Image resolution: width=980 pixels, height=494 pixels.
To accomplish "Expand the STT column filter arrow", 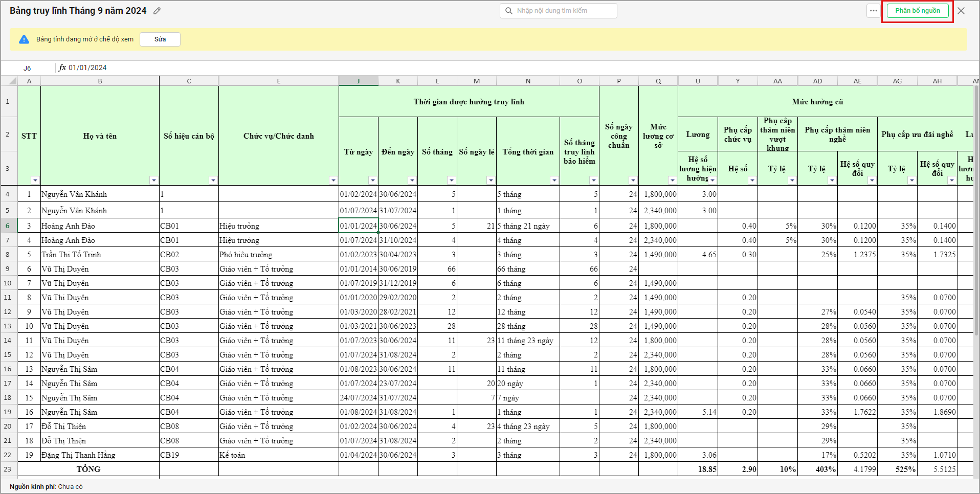I will tap(35, 180).
